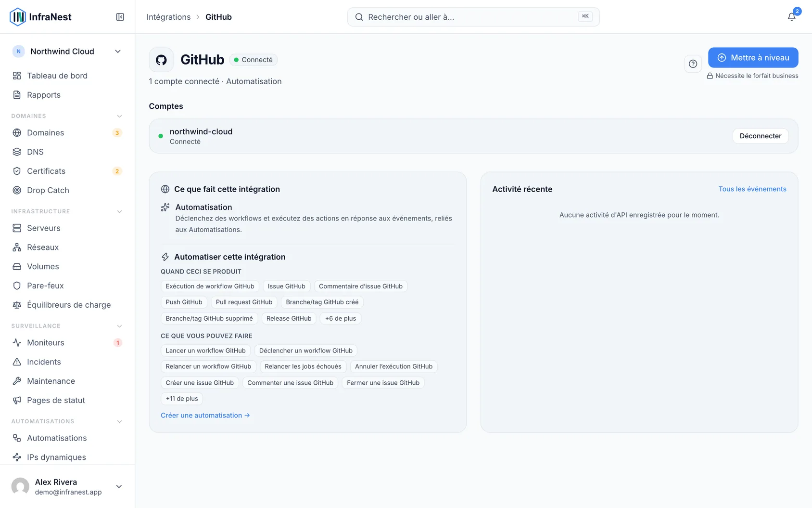Open Moniteurs in the sidebar

click(67, 342)
